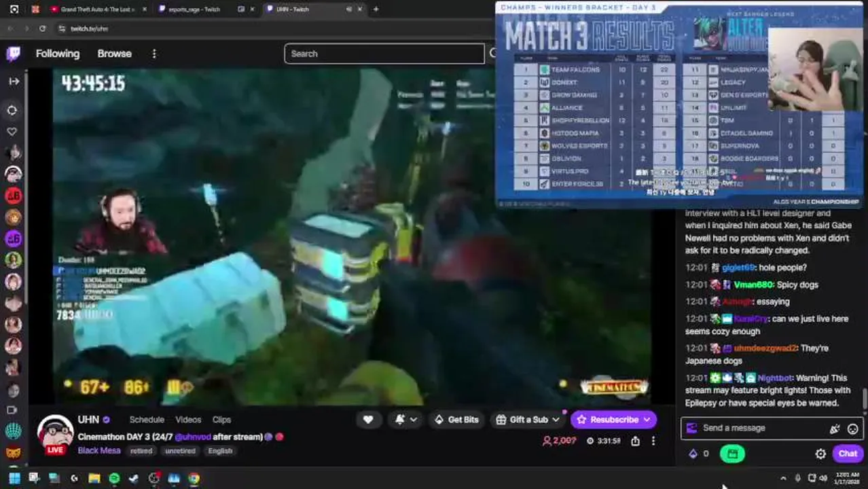Open File Explorer from the taskbar
The image size is (868, 489).
[94, 478]
